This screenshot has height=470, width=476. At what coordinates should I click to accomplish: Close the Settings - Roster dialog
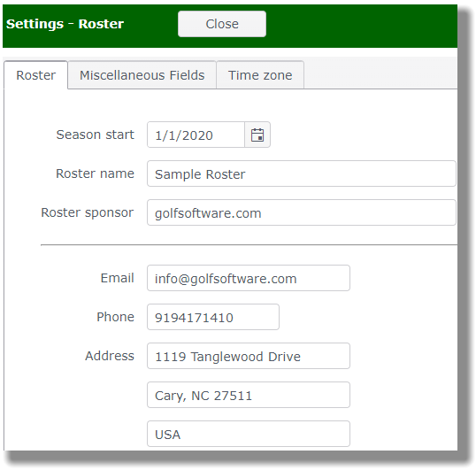222,24
